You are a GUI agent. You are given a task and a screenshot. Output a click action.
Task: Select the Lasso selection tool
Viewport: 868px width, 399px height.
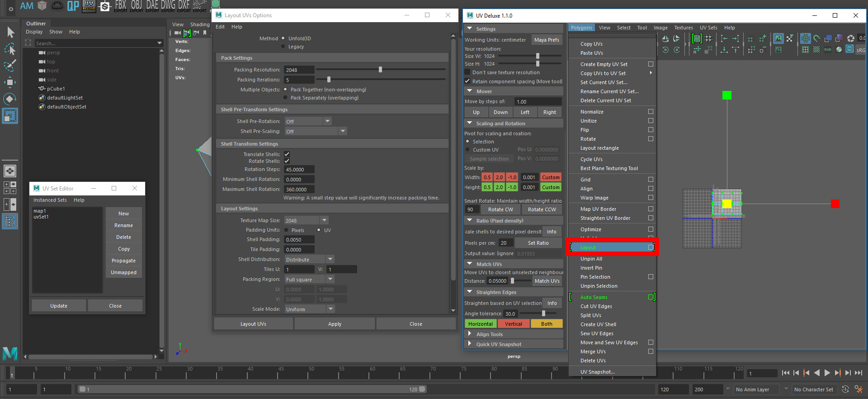point(10,49)
